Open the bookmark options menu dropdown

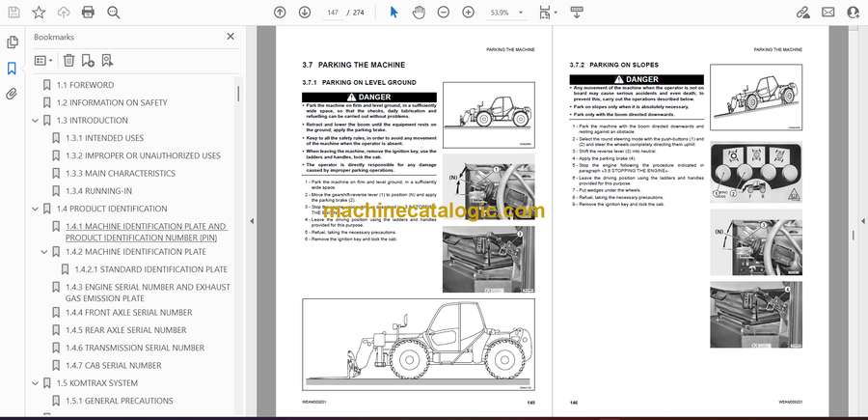(x=43, y=60)
